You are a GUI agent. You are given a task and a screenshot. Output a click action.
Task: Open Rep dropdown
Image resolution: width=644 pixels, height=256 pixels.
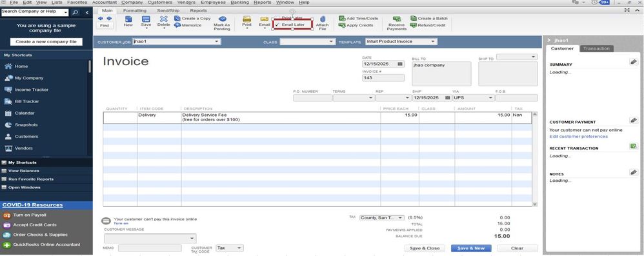[407, 98]
